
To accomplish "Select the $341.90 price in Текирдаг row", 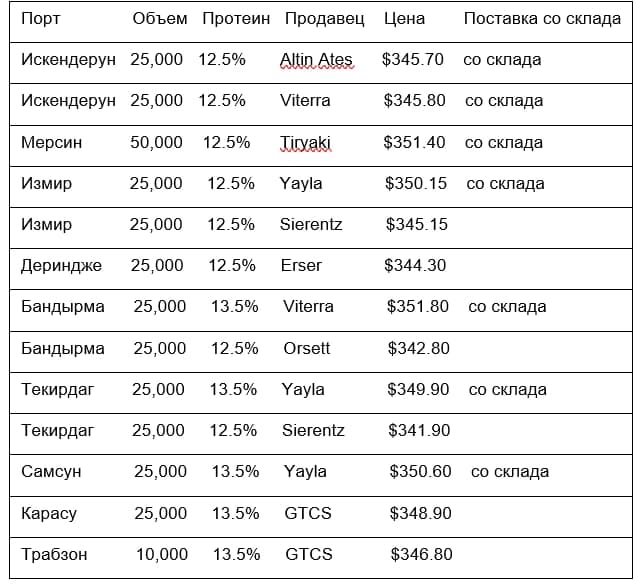I will click(x=419, y=430).
